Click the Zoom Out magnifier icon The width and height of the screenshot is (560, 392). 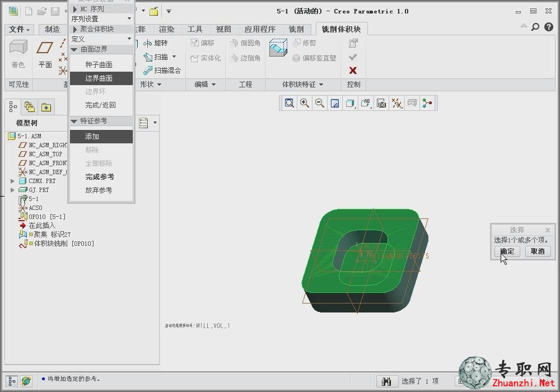pyautogui.click(x=320, y=103)
